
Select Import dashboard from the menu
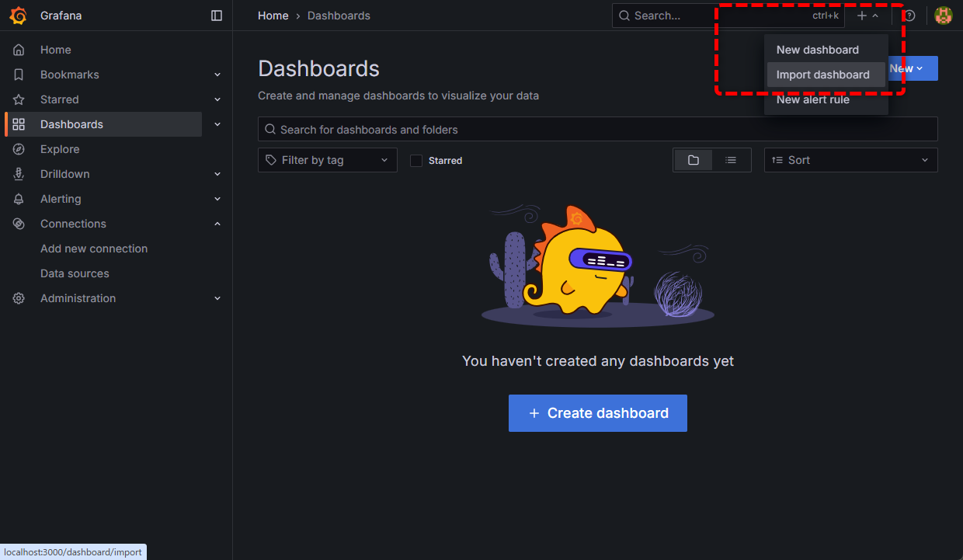(826, 75)
